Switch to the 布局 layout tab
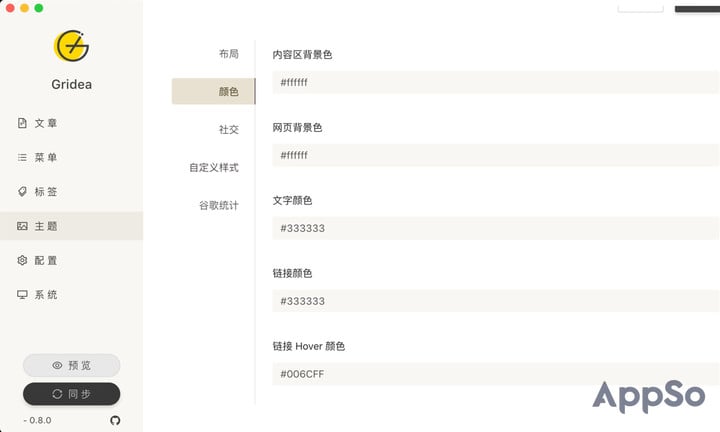Viewport: 720px width, 432px height. pos(228,54)
